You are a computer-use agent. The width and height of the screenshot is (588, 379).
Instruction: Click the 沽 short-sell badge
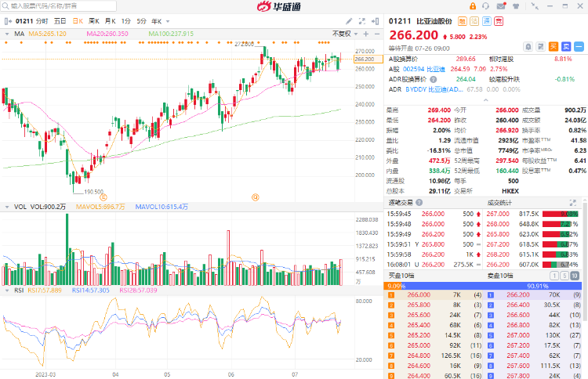(474, 21)
